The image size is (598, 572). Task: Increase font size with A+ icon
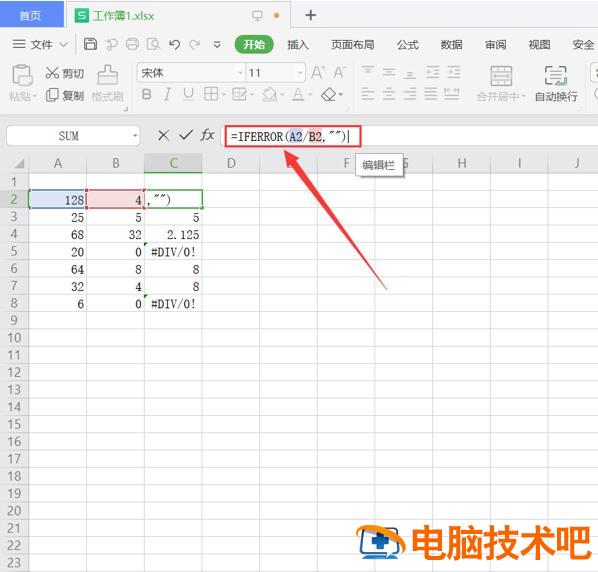(318, 72)
